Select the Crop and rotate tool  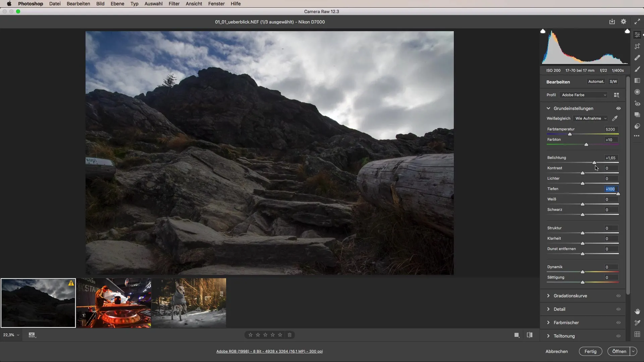pyautogui.click(x=637, y=46)
